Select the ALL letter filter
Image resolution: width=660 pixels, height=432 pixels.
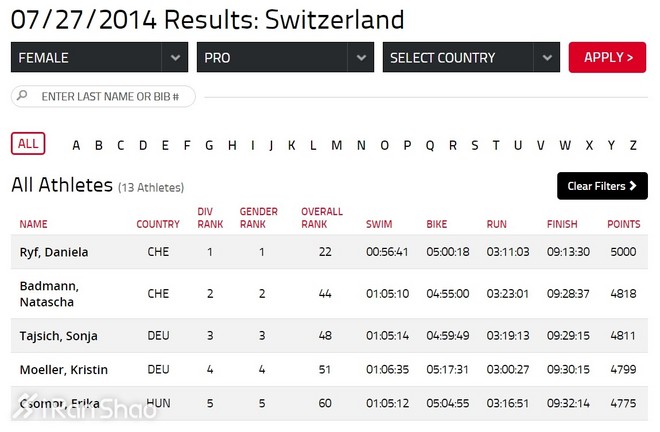(x=28, y=144)
